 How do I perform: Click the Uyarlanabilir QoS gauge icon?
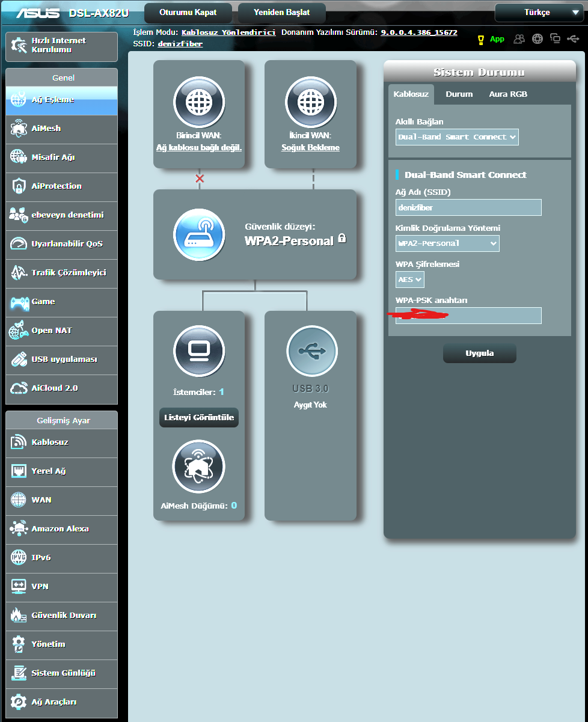point(18,244)
